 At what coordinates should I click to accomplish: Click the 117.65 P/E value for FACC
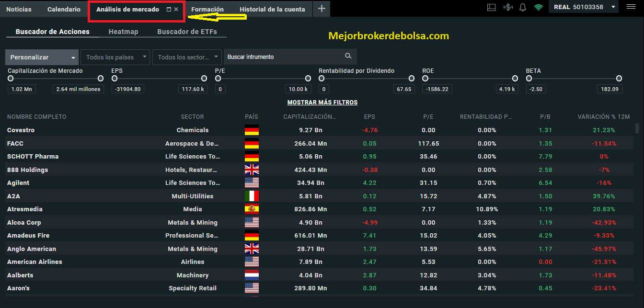pos(428,144)
